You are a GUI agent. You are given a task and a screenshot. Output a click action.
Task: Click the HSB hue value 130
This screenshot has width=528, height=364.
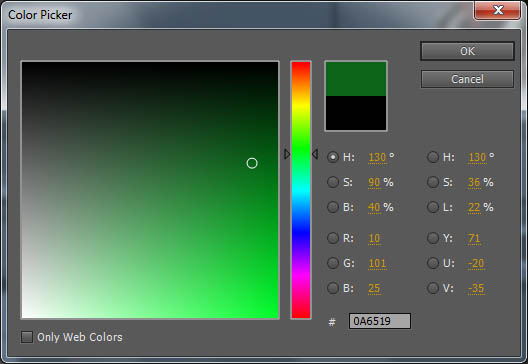(x=377, y=158)
